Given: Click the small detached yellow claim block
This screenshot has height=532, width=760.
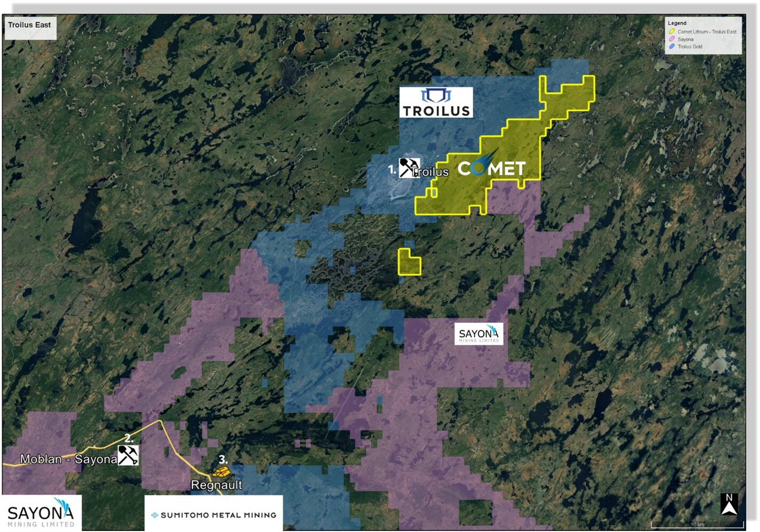Looking at the screenshot, I should point(409,262).
